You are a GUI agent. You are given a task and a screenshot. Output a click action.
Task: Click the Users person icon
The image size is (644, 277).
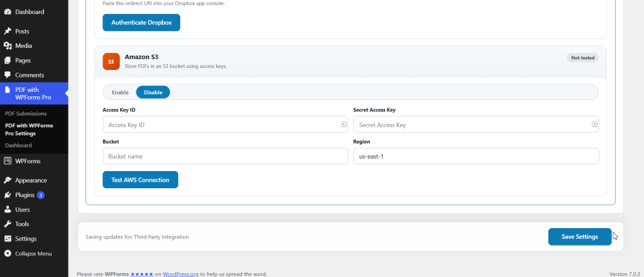pyautogui.click(x=8, y=210)
